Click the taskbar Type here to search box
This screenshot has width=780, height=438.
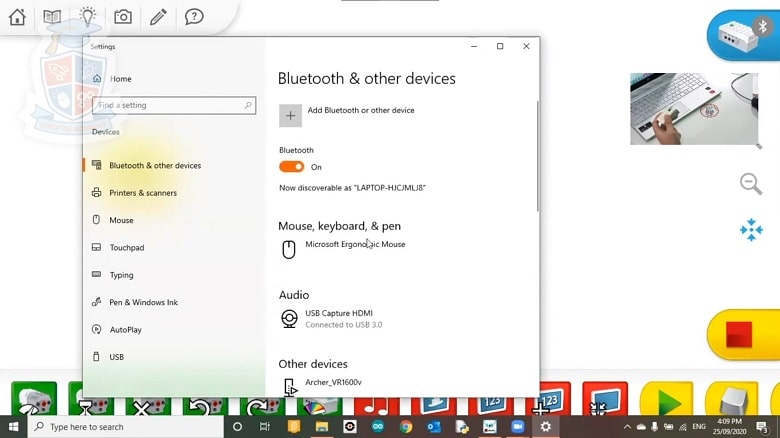pos(125,427)
